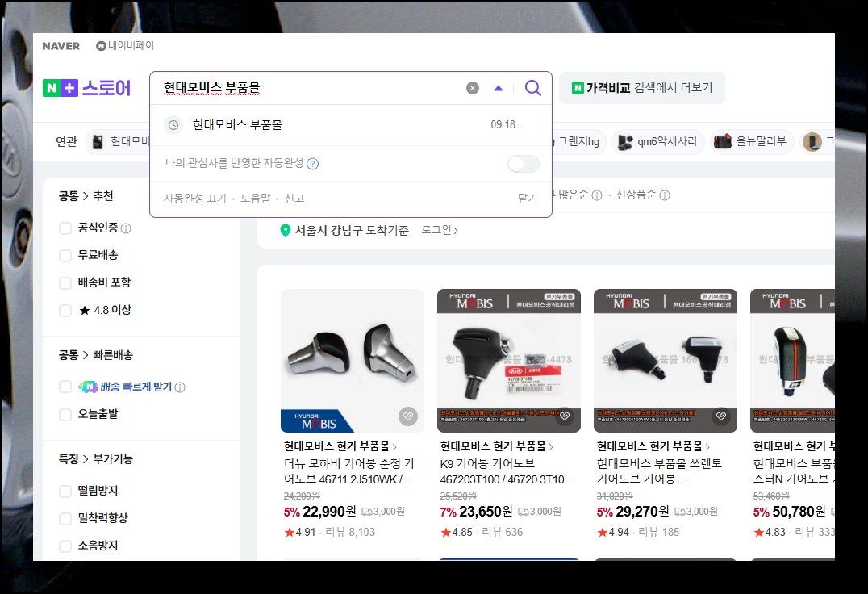Click price 50,780원

point(799,512)
